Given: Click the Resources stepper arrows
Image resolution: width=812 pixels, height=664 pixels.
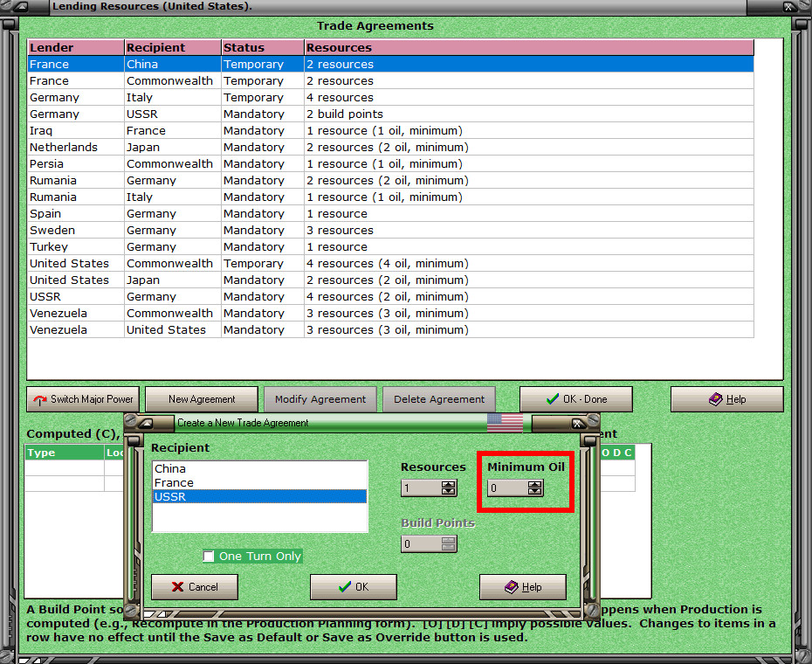Looking at the screenshot, I should (x=449, y=488).
